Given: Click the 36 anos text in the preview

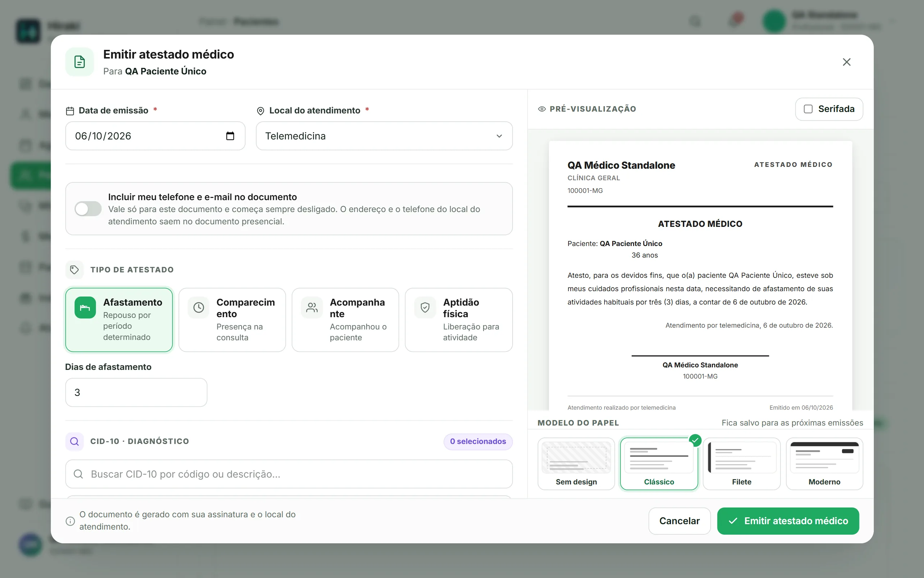Looking at the screenshot, I should (645, 255).
